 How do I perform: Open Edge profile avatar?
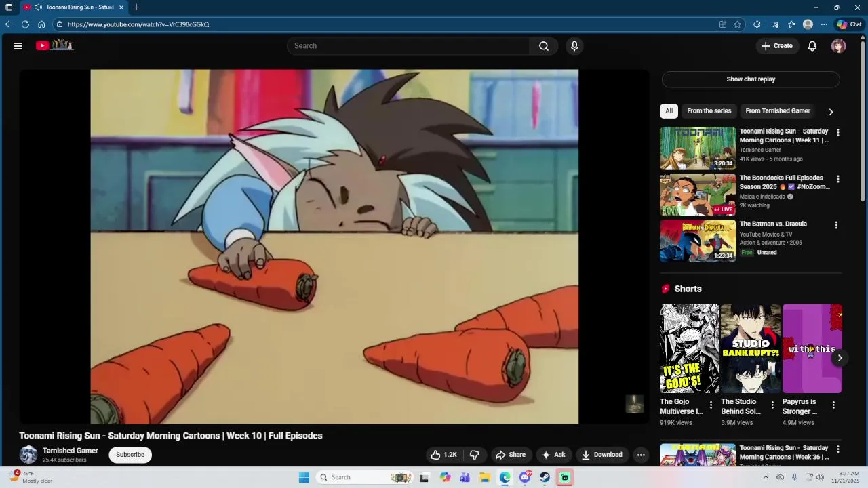[808, 24]
